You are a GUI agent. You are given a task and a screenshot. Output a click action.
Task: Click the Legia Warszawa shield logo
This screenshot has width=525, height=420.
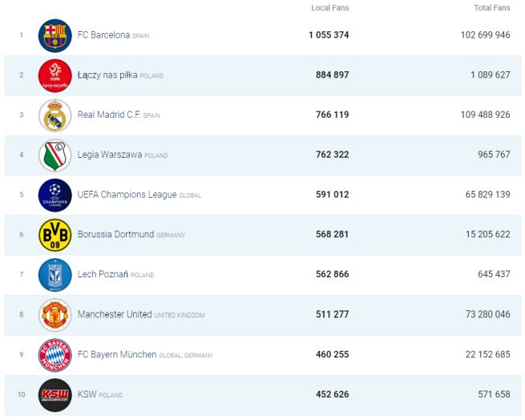pyautogui.click(x=55, y=155)
